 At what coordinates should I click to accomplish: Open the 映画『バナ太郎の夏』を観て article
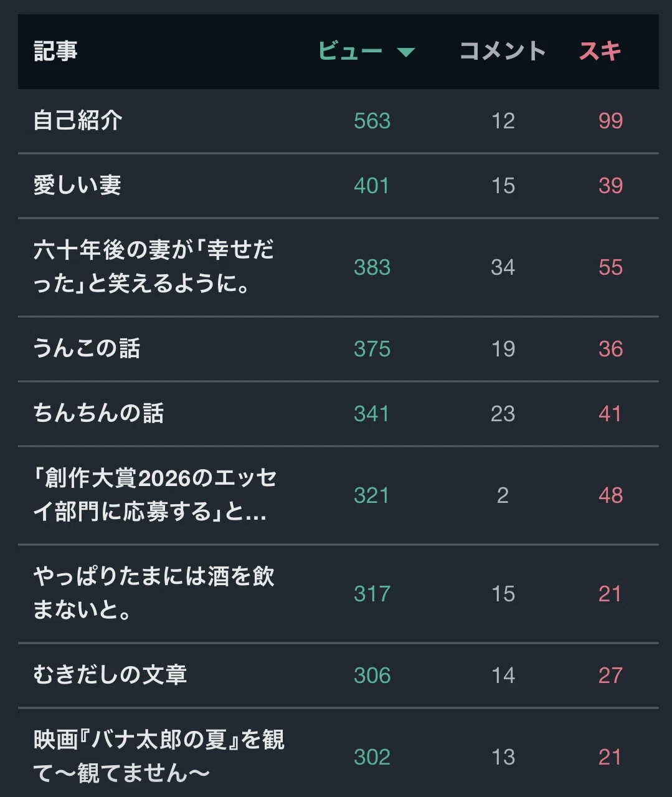(x=159, y=756)
